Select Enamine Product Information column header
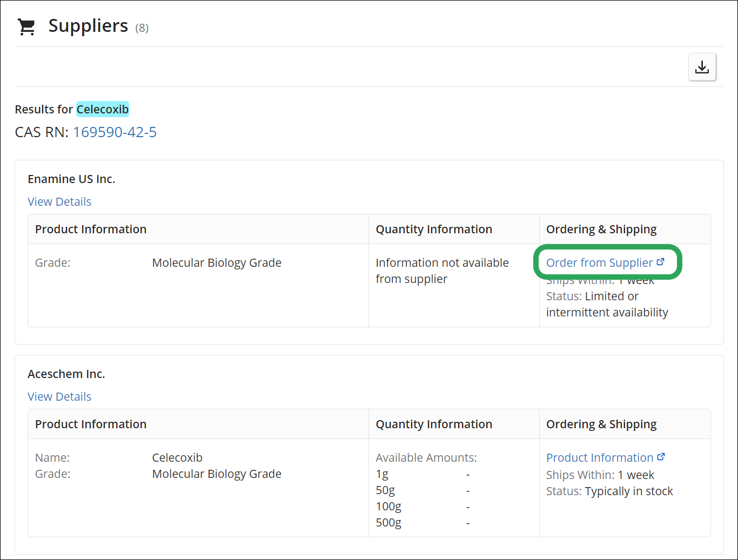 pos(91,229)
